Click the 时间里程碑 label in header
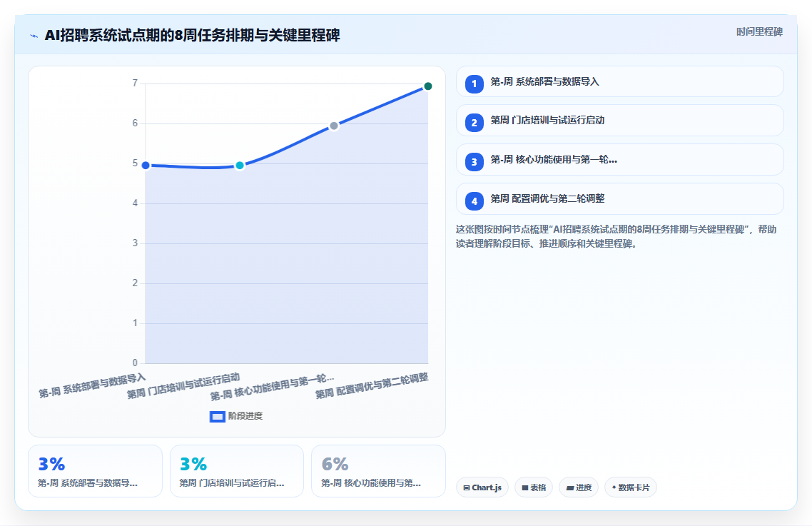 (x=759, y=32)
